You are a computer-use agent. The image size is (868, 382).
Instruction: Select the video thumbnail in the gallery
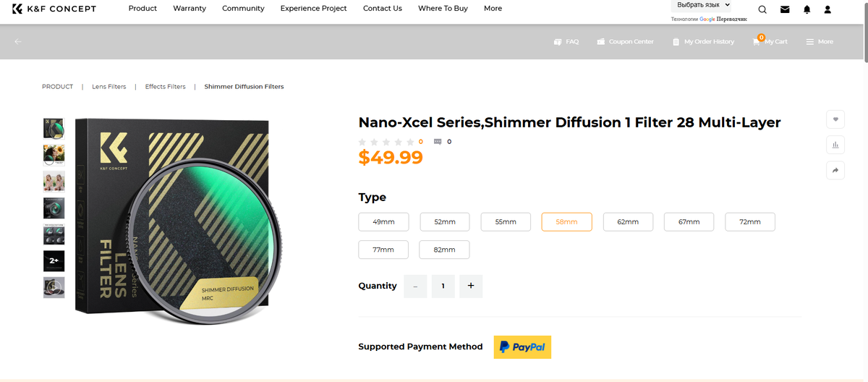[x=54, y=286]
